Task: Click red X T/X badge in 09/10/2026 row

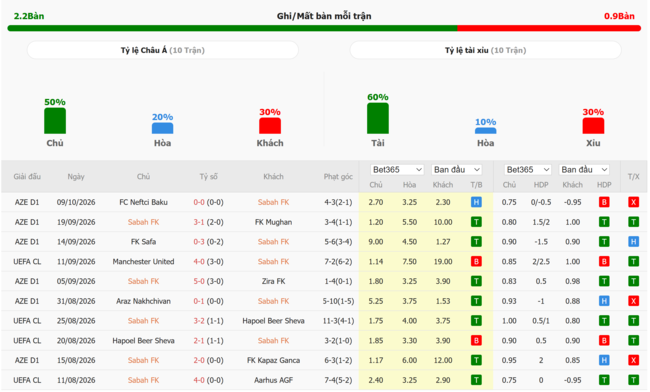Action: pos(633,202)
